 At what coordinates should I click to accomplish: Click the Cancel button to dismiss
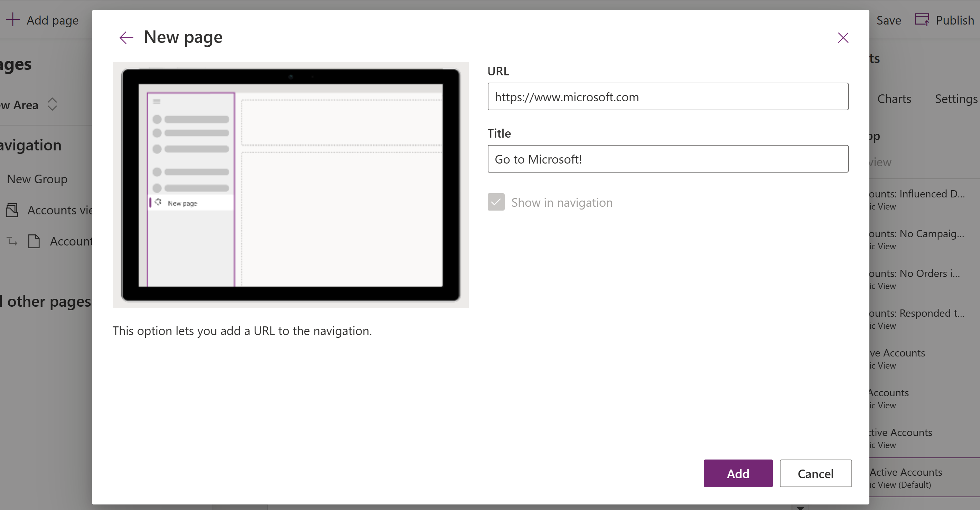coord(816,474)
